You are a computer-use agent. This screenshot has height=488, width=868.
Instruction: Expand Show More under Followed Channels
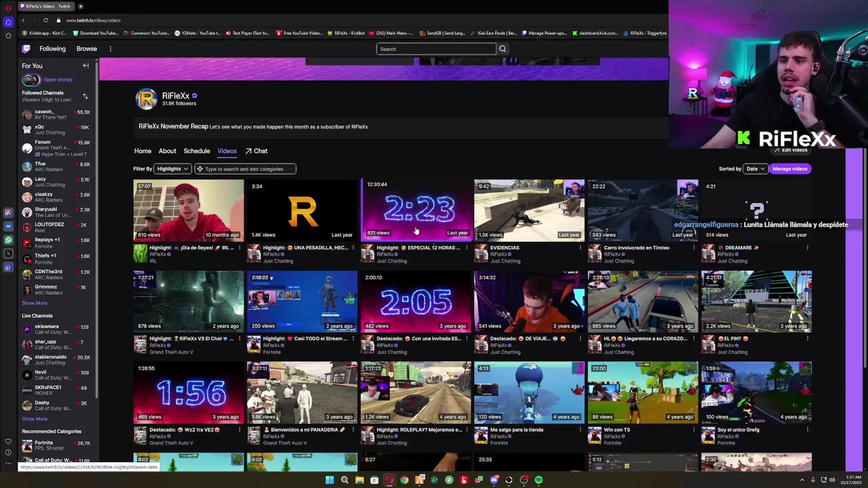click(35, 303)
